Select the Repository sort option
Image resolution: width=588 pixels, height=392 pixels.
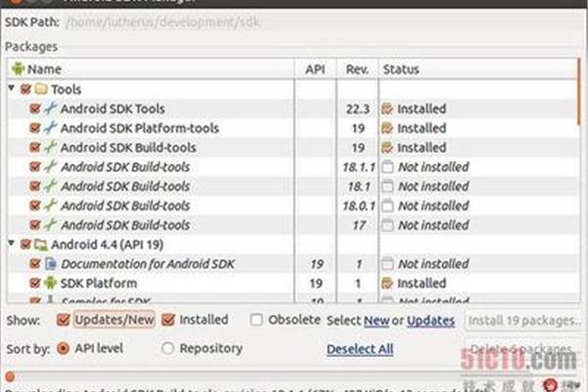(168, 349)
